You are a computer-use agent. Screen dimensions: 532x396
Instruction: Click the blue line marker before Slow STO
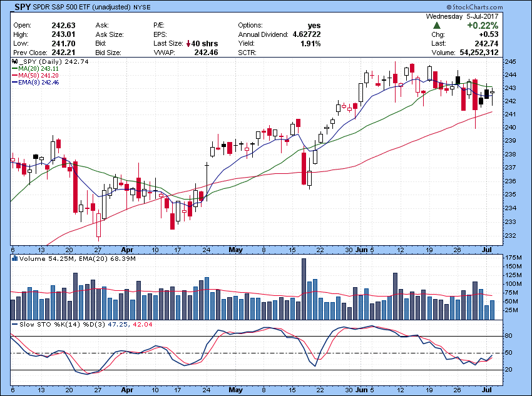click(x=15, y=325)
